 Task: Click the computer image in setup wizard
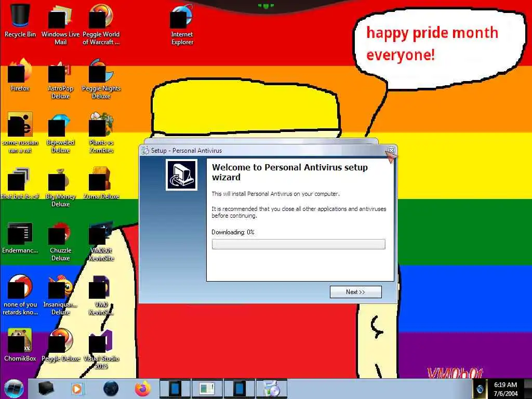(x=181, y=175)
